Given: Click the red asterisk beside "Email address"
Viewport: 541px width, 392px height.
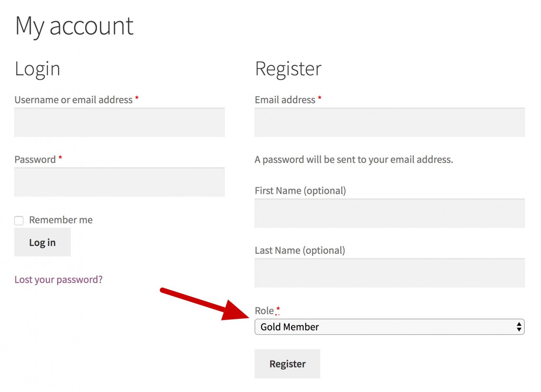Looking at the screenshot, I should tap(319, 99).
